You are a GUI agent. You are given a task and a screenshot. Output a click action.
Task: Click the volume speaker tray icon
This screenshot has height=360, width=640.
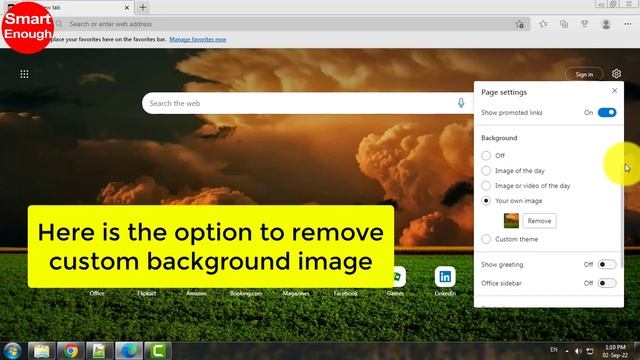578,351
